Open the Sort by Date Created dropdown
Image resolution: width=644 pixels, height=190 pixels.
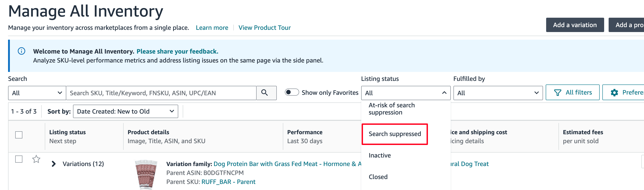coord(125,112)
